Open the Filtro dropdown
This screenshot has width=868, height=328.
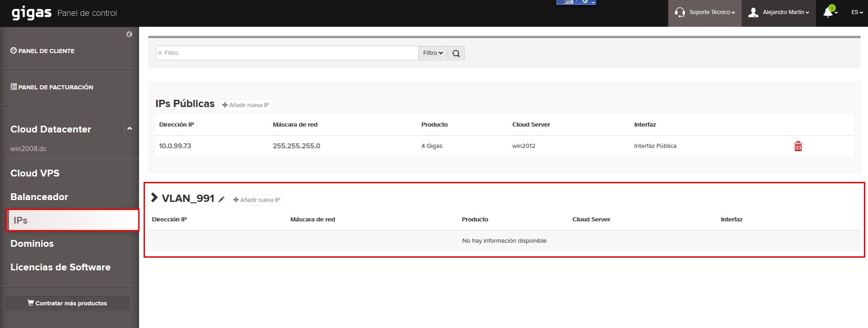433,53
